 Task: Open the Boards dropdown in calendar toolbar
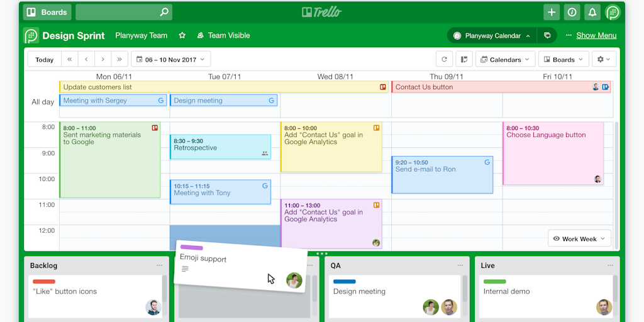tap(563, 60)
